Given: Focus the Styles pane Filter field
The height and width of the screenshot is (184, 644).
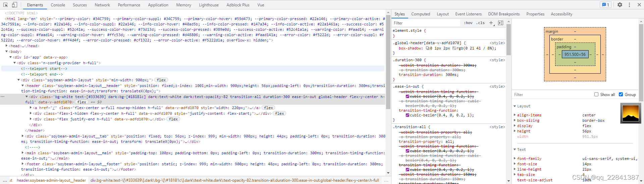Looking at the screenshot, I should (x=427, y=23).
